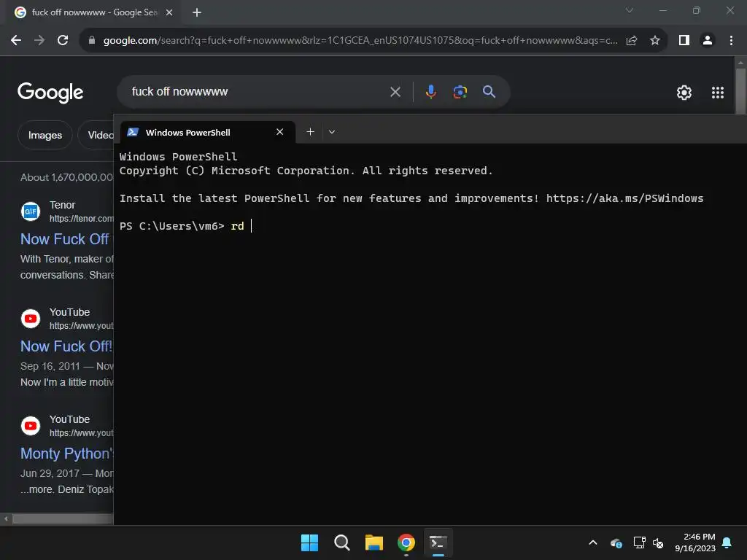Image resolution: width=747 pixels, height=560 pixels.
Task: Open the network status tray icon
Action: pos(639,542)
